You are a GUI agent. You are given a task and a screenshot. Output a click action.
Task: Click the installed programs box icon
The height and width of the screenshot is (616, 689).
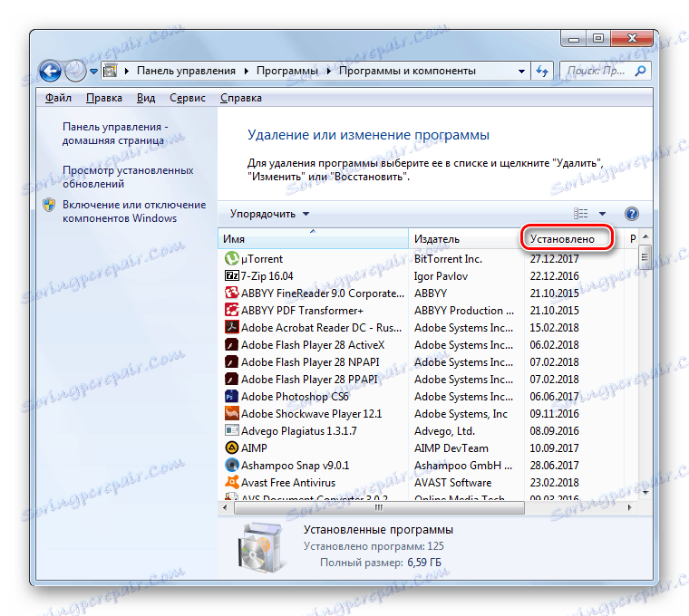click(x=260, y=547)
